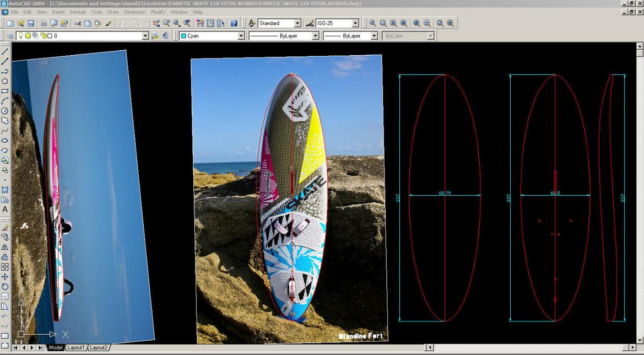The image size is (644, 355).
Task: Create a new drawing with the New icon
Action: [x=10, y=23]
